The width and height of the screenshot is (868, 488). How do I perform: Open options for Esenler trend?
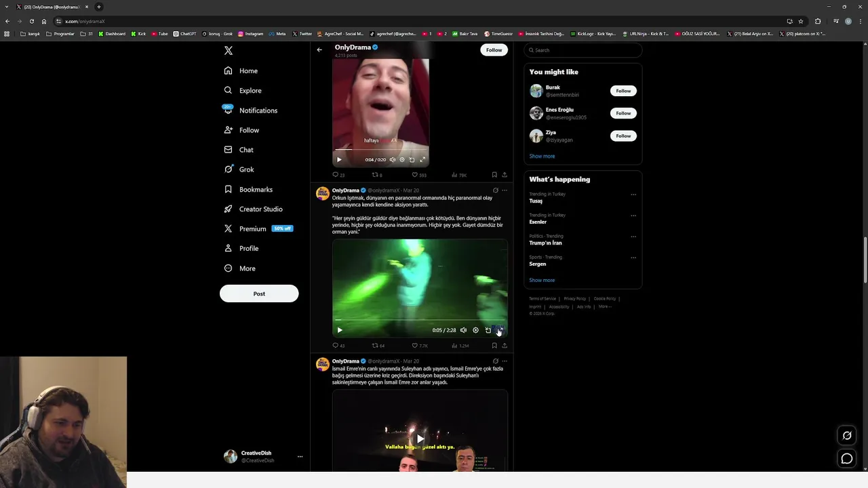point(633,216)
